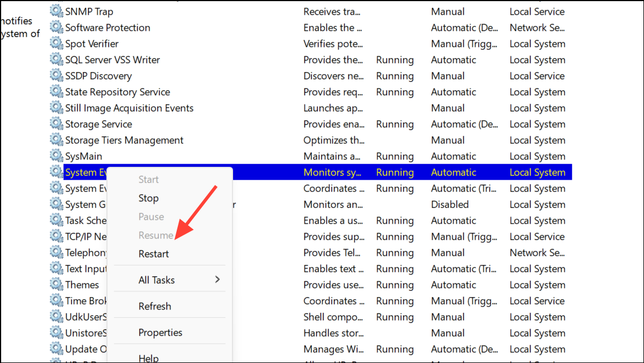Click the gear icon of highlighted System service
Viewport: 644px width, 363px height.
(x=56, y=171)
